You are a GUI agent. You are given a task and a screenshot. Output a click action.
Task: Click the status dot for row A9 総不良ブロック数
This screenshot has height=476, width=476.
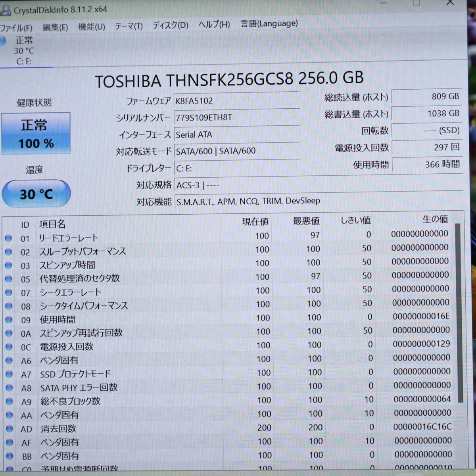click(x=9, y=401)
